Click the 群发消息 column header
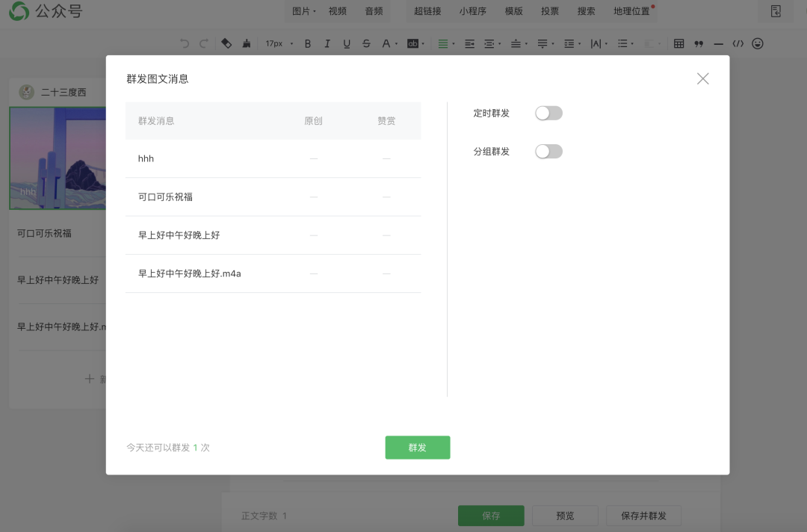807x532 pixels. pyautogui.click(x=156, y=121)
